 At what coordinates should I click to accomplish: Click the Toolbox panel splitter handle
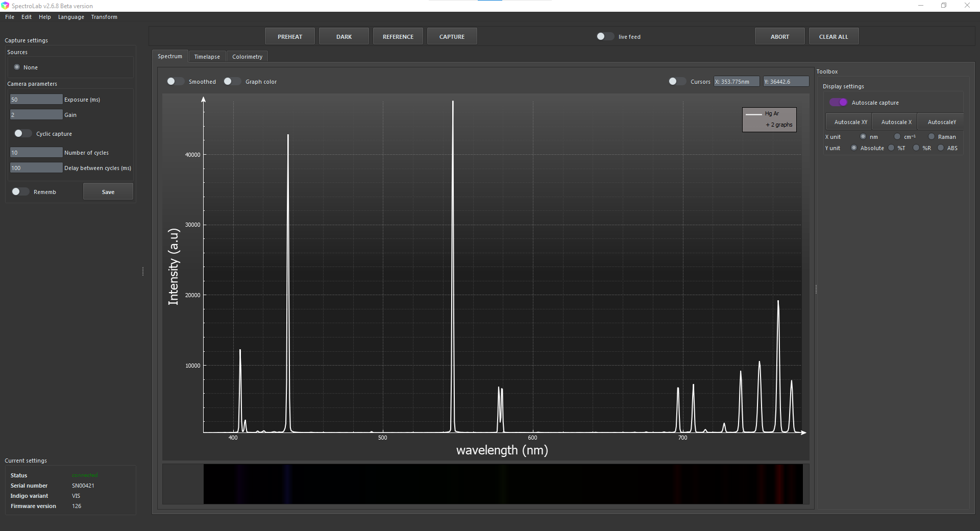pos(816,289)
